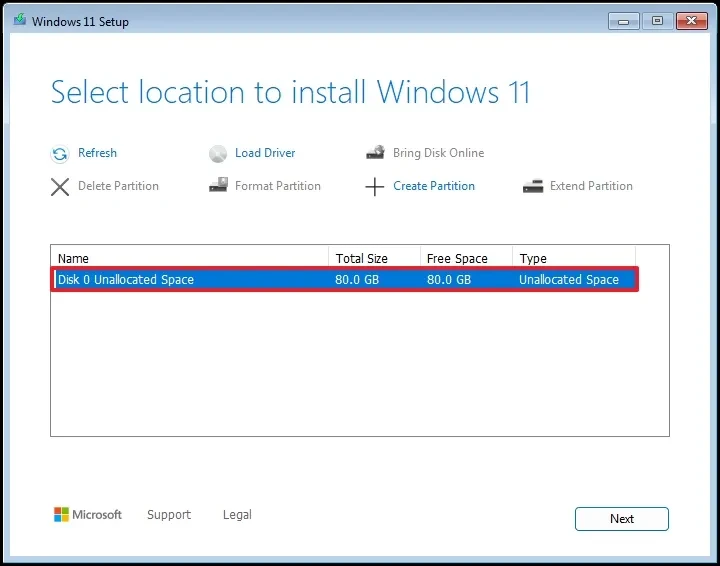Click the Bring Disk Online drive icon

375,154
